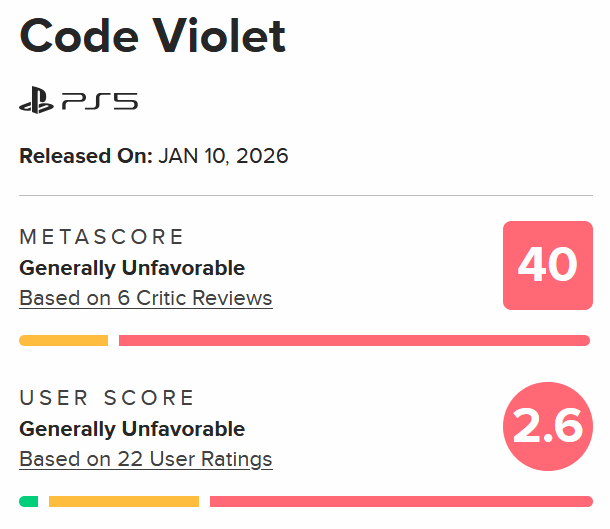This screenshot has width=610, height=529.
Task: Open the 'Based on 22 User Ratings' link
Action: [145, 459]
